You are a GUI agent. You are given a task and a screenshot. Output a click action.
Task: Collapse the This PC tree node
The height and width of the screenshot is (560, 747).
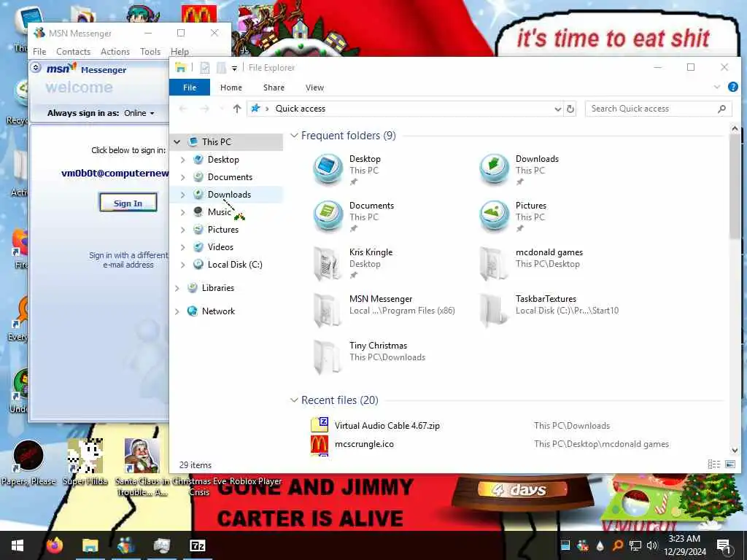tap(177, 142)
